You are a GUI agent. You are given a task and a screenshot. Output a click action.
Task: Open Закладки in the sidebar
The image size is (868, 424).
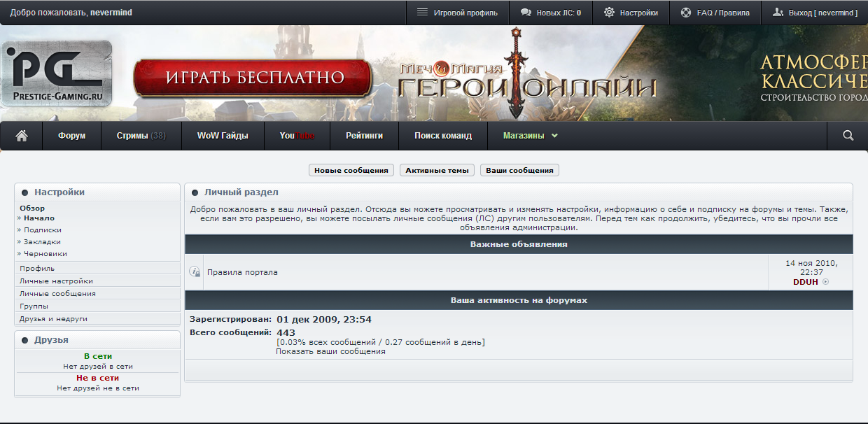coord(42,241)
